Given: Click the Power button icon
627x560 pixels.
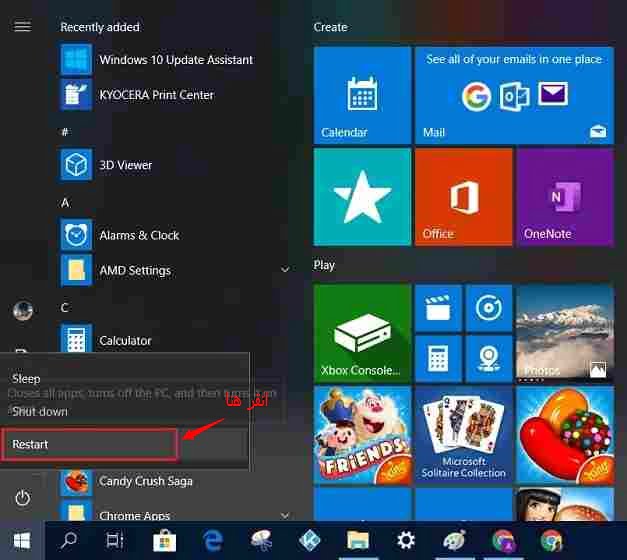Looking at the screenshot, I should tap(22, 498).
